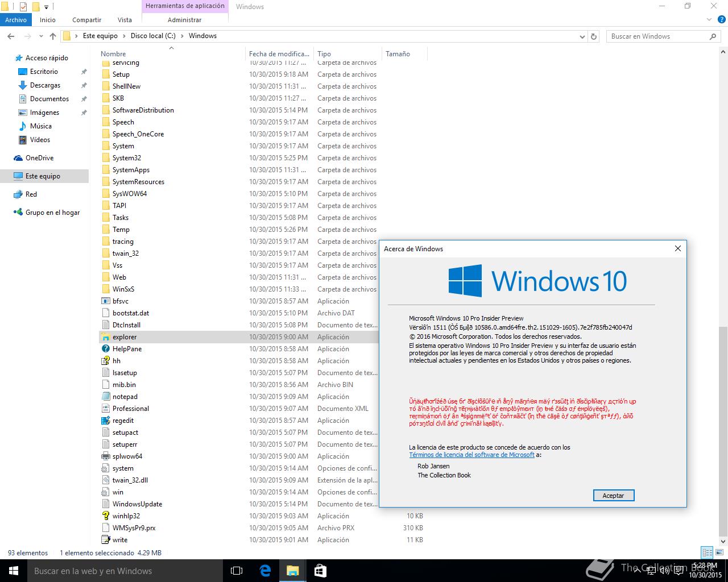Switch to details view layout icon
Screen dimensions: 728x582
tap(707, 552)
